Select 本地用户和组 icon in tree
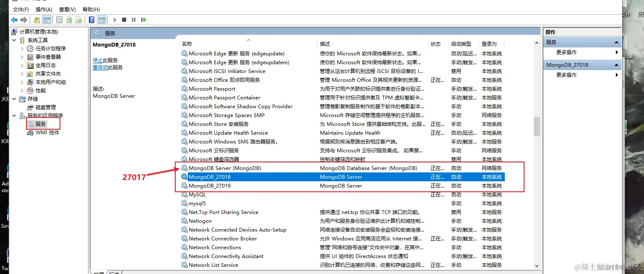The image size is (644, 274). click(x=30, y=82)
